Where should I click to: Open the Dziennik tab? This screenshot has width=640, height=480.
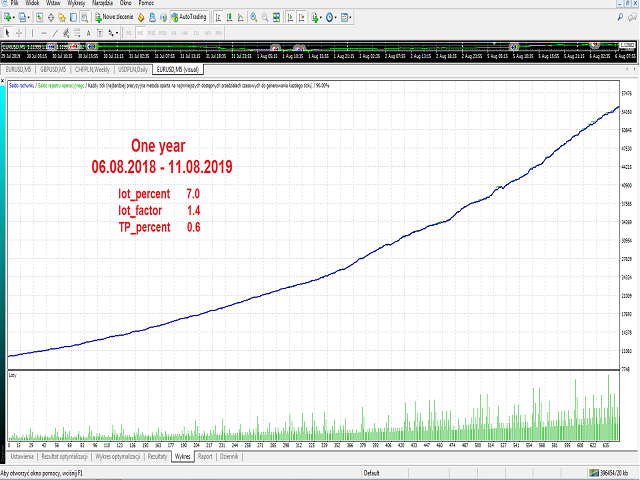[229, 456]
